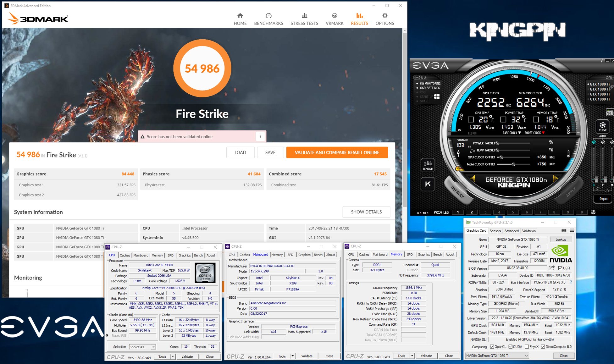Click SHOW DETAILS under System information
Image resolution: width=614 pixels, height=364 pixels.
tap(366, 212)
